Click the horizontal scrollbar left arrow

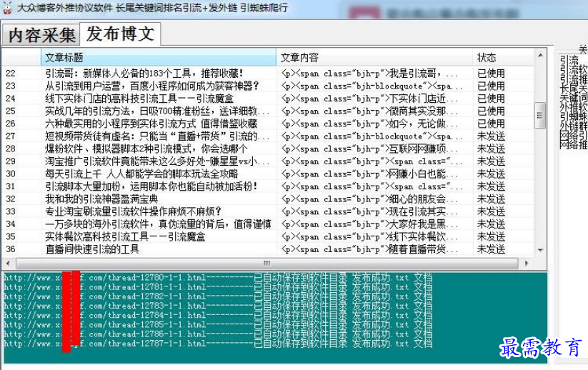[8, 263]
